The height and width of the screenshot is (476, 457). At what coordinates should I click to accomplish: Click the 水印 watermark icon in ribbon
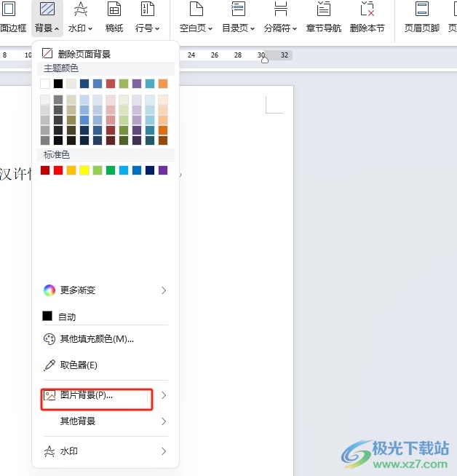(81, 9)
